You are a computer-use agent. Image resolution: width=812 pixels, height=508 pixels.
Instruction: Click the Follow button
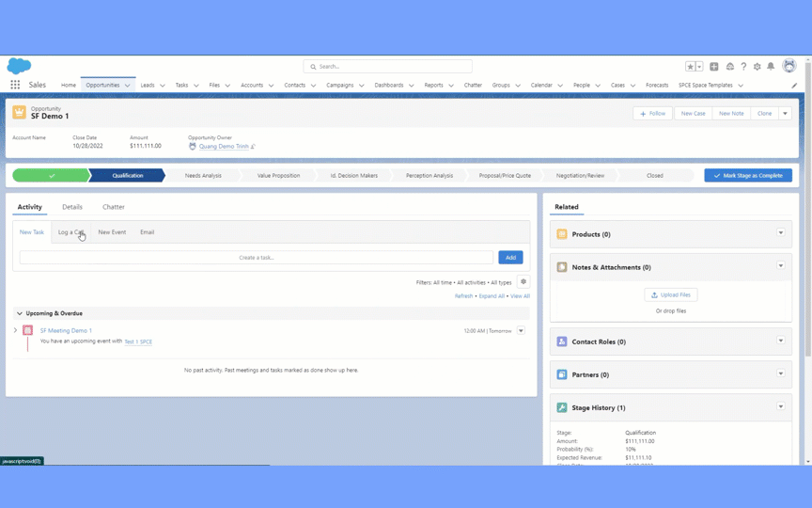pos(652,114)
